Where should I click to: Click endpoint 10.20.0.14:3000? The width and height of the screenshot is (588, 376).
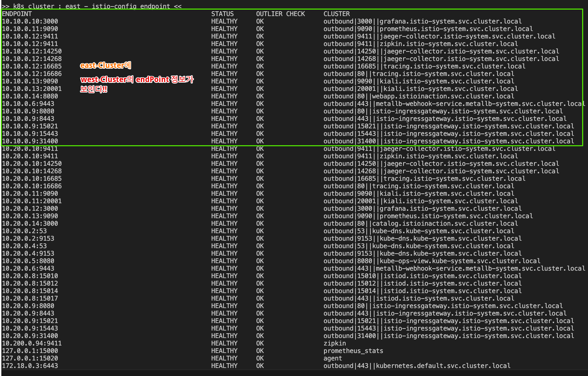point(30,224)
